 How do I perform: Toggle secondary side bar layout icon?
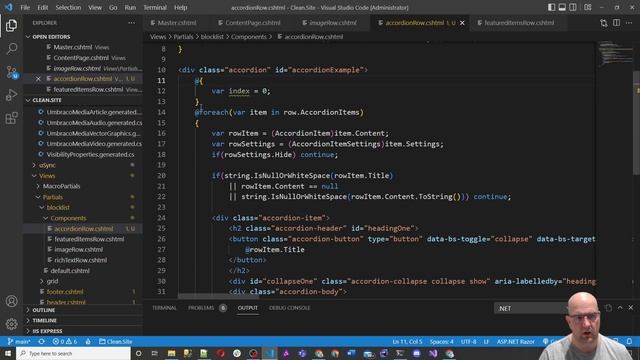573,7
